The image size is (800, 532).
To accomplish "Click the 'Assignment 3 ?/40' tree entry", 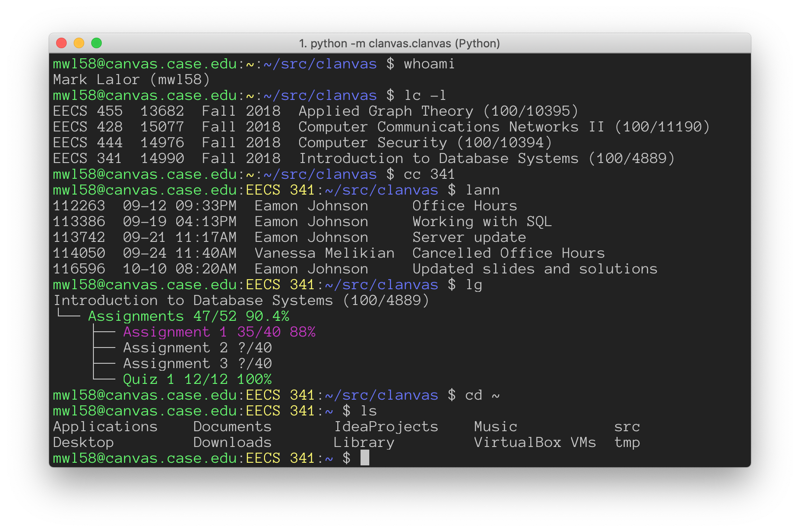I will click(197, 364).
